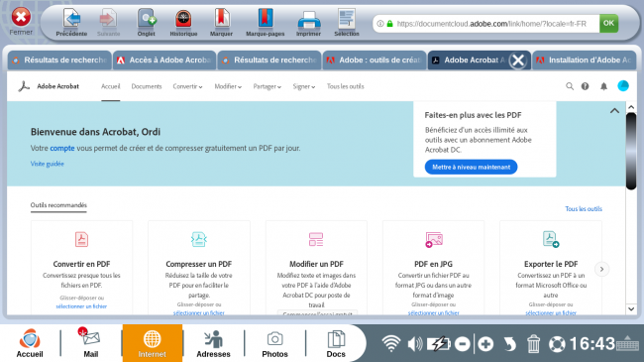
Task: Click the Wi-Fi status icon
Action: pyautogui.click(x=391, y=343)
